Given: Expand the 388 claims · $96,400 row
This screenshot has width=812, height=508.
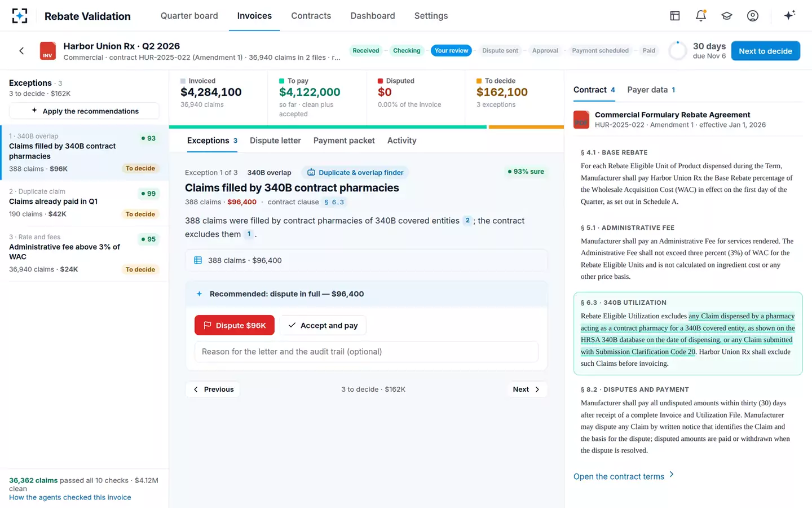Looking at the screenshot, I should point(367,260).
